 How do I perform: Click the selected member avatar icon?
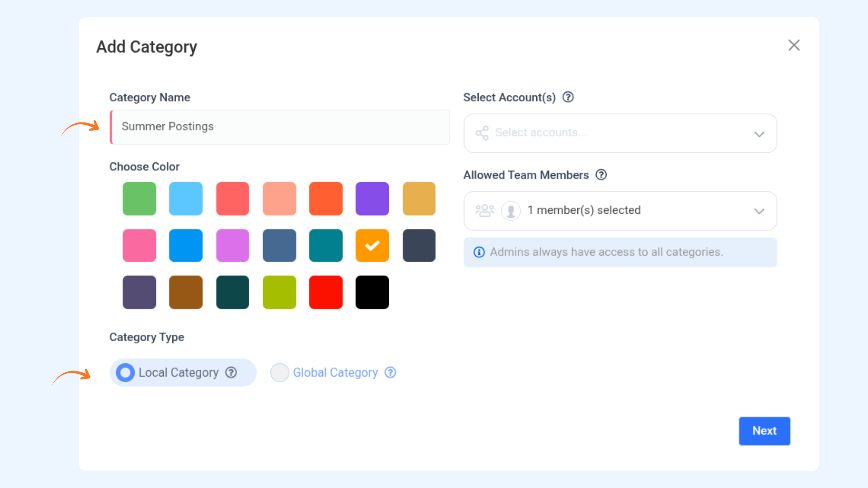(x=511, y=211)
